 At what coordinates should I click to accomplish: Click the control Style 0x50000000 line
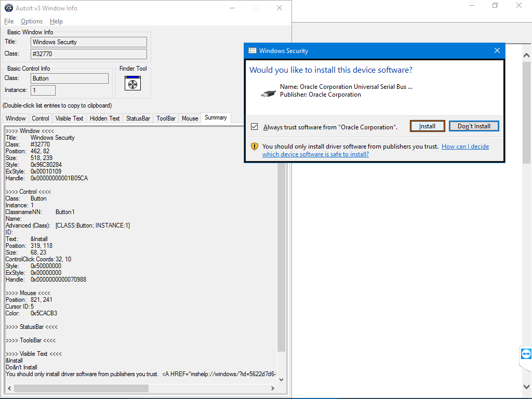pos(33,266)
